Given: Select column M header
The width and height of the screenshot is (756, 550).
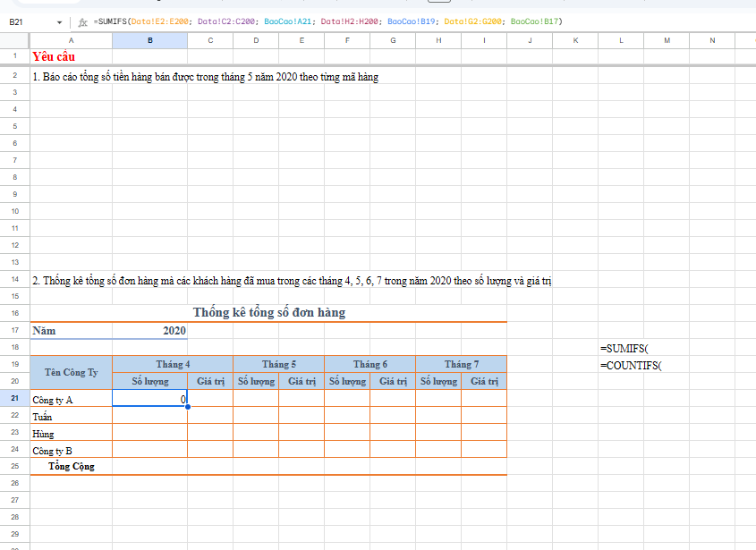Looking at the screenshot, I should (667, 40).
